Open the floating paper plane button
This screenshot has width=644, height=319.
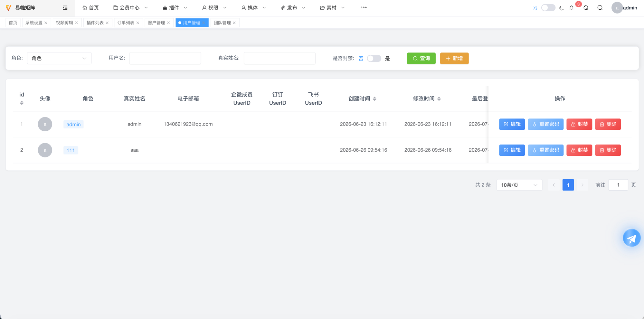point(631,238)
